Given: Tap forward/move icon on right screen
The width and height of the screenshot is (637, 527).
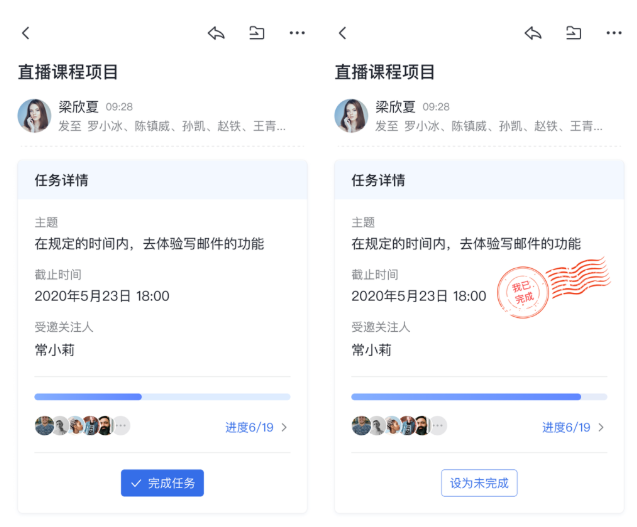Looking at the screenshot, I should (x=574, y=33).
